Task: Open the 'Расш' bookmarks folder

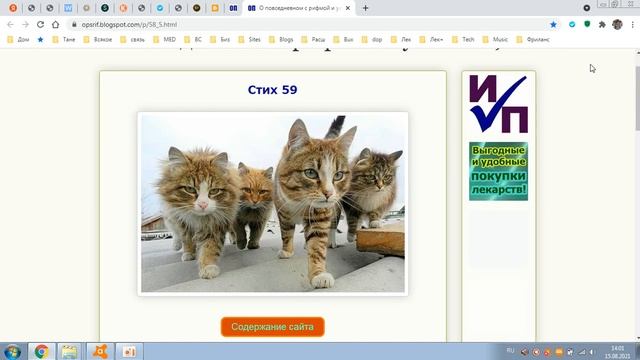Action: tap(313, 40)
